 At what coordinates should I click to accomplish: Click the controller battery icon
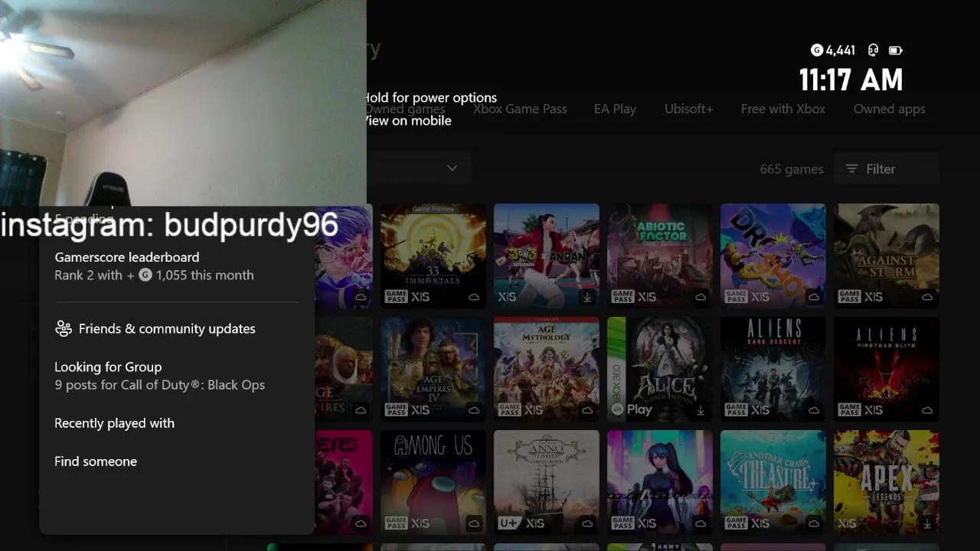[x=895, y=51]
